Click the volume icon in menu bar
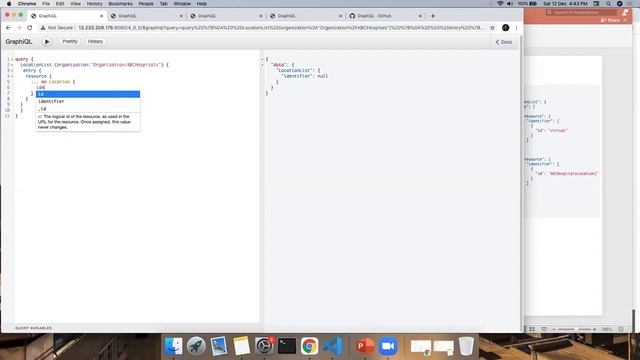640x360 pixels. (x=510, y=4)
